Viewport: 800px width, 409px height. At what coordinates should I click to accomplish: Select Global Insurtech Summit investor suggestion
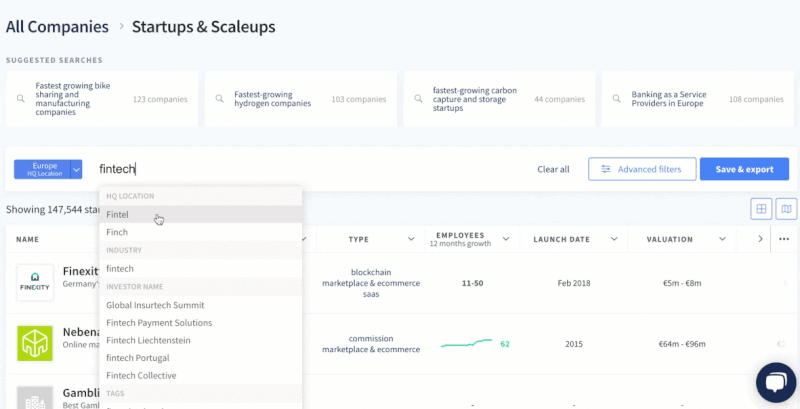[x=201, y=305]
